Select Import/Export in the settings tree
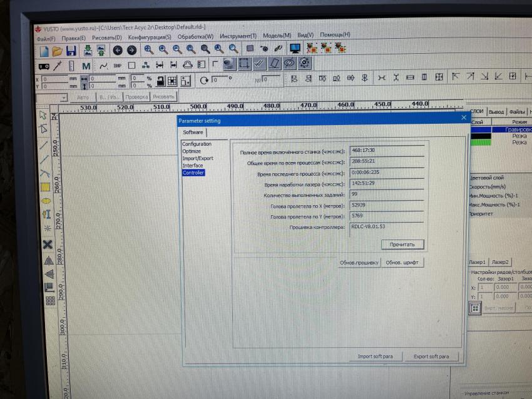532x399 pixels. (x=197, y=158)
